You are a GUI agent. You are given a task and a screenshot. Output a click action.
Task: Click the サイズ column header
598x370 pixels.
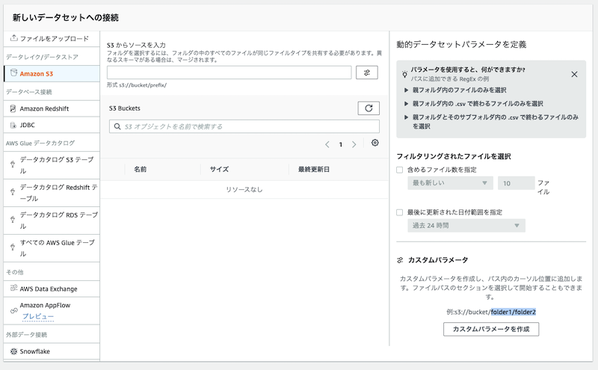click(219, 169)
